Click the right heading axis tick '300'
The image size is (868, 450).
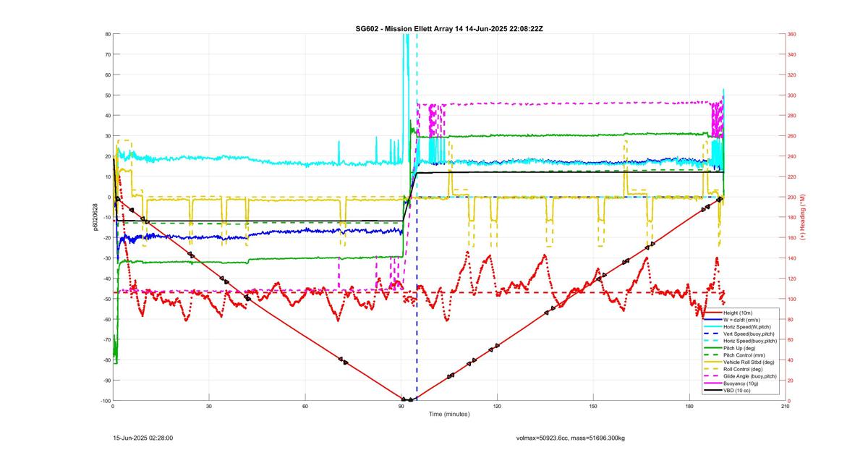(792, 95)
